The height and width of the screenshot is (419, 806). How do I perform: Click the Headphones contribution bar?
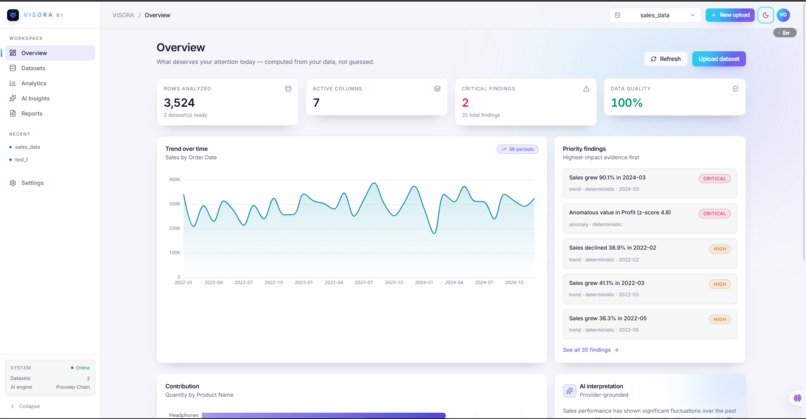pos(324,415)
